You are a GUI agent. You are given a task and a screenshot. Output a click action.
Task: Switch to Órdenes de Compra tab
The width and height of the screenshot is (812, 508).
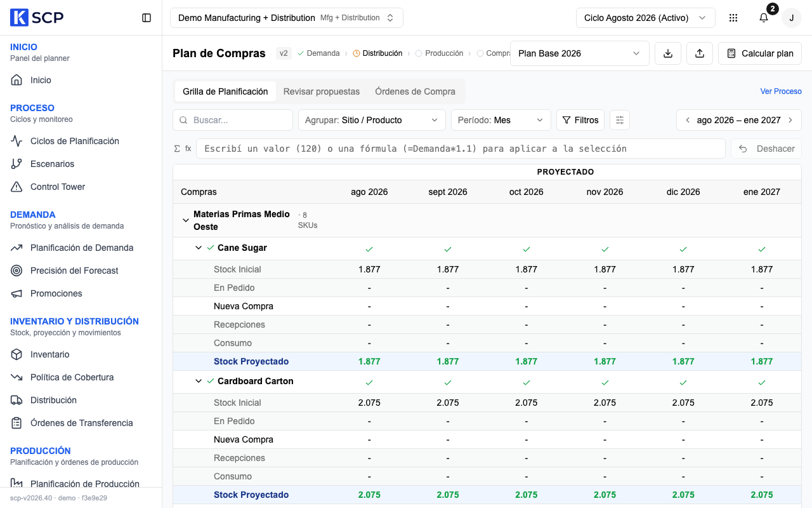coord(415,91)
